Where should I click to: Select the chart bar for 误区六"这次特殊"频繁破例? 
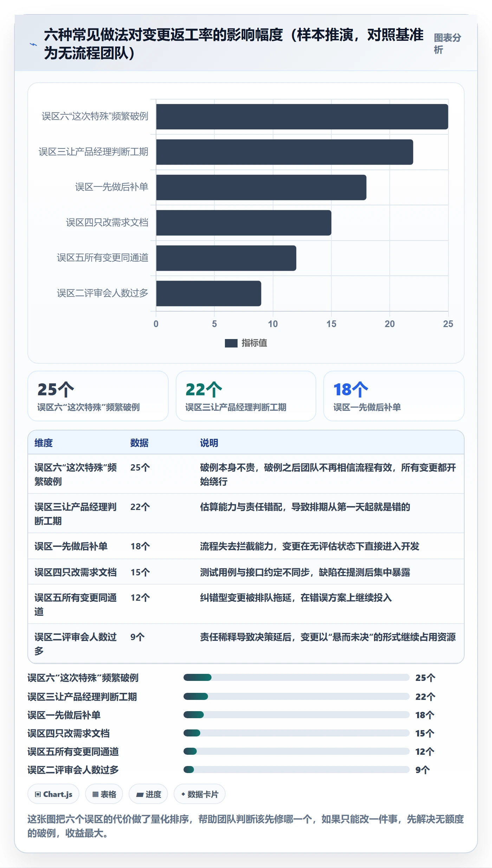pos(302,117)
